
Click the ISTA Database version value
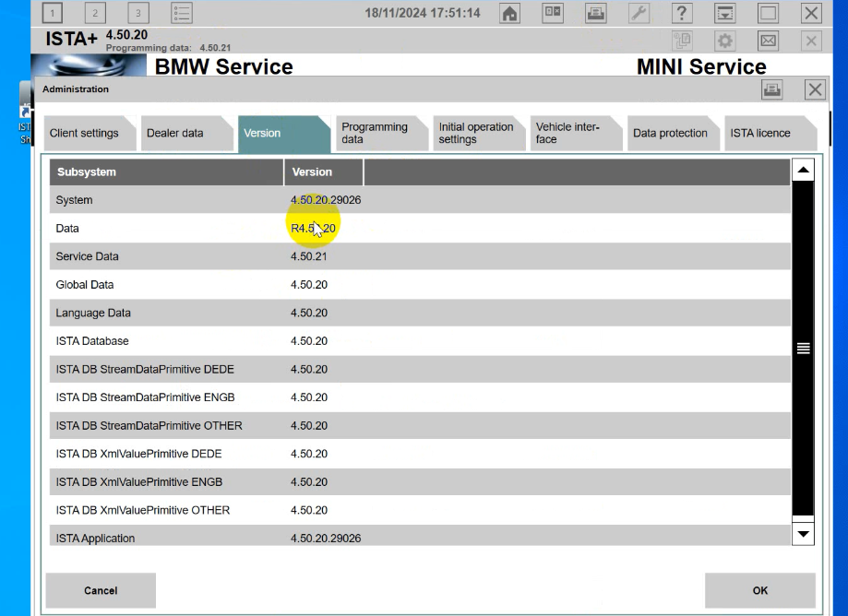(309, 341)
